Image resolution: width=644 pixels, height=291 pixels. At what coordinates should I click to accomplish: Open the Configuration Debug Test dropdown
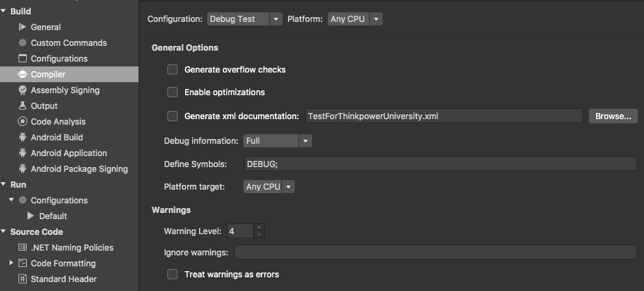(x=244, y=19)
